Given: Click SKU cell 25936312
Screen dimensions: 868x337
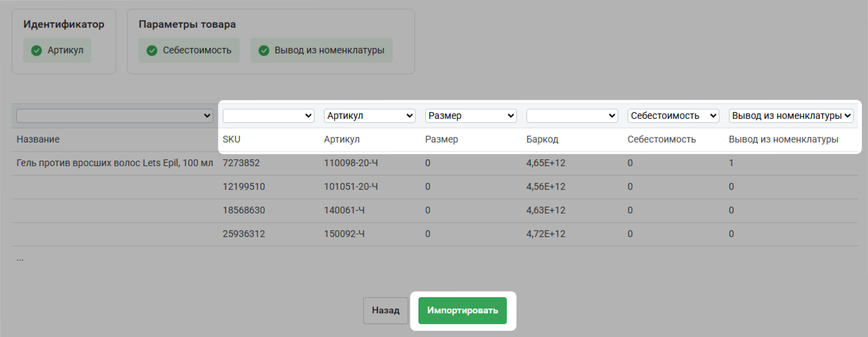Looking at the screenshot, I should pos(244,234).
